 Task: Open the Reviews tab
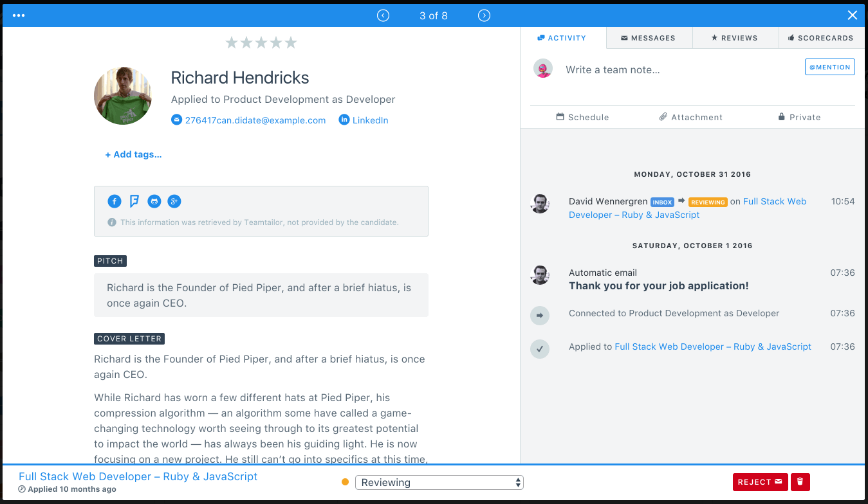click(x=735, y=38)
